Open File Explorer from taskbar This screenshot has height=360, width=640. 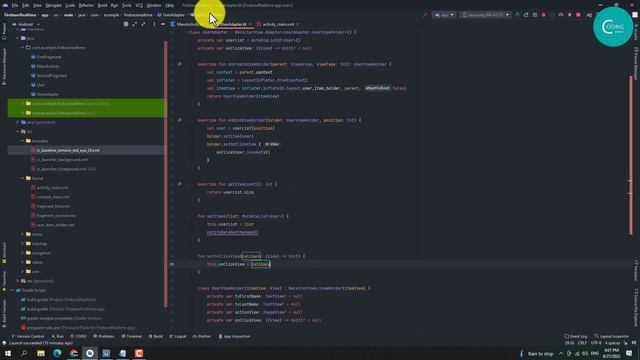(x=41, y=353)
